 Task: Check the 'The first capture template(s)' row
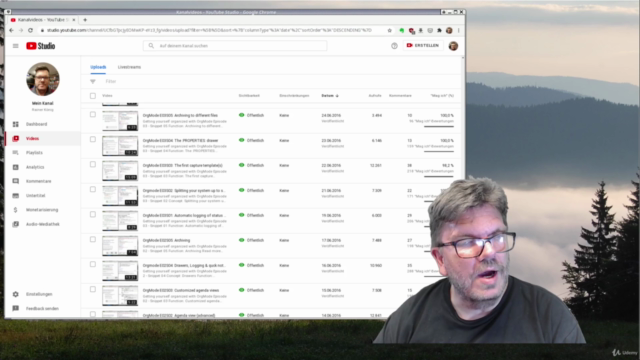93,164
